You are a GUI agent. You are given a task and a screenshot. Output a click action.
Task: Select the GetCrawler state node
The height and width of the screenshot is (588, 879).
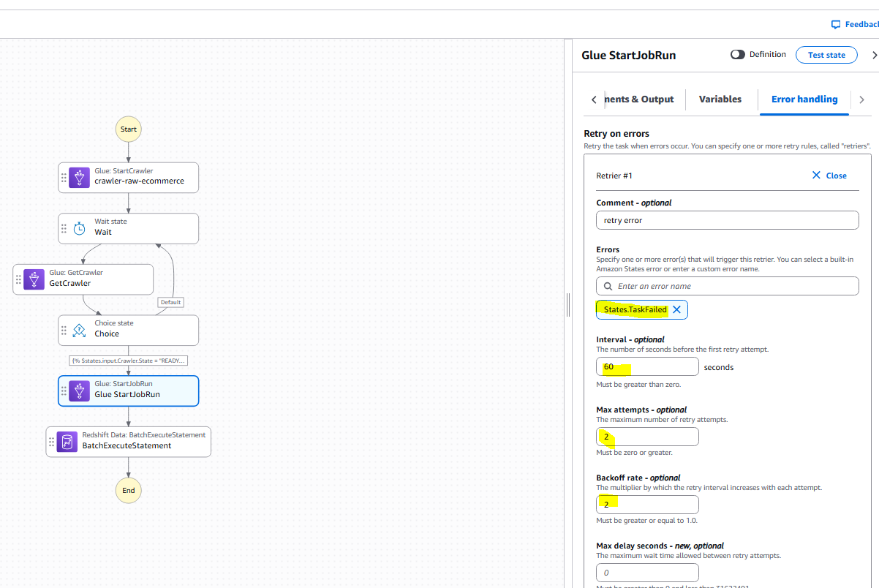coord(83,279)
